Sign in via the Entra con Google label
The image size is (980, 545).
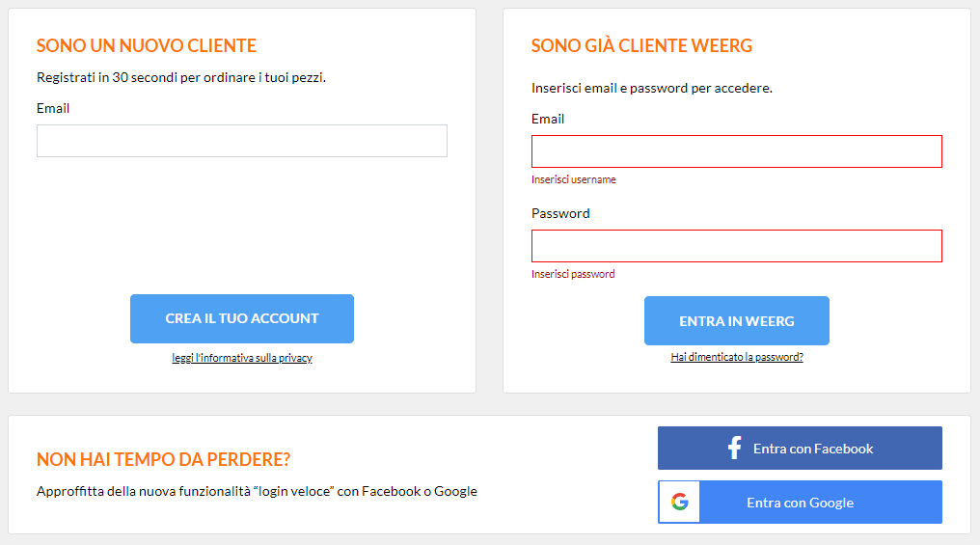click(800, 503)
